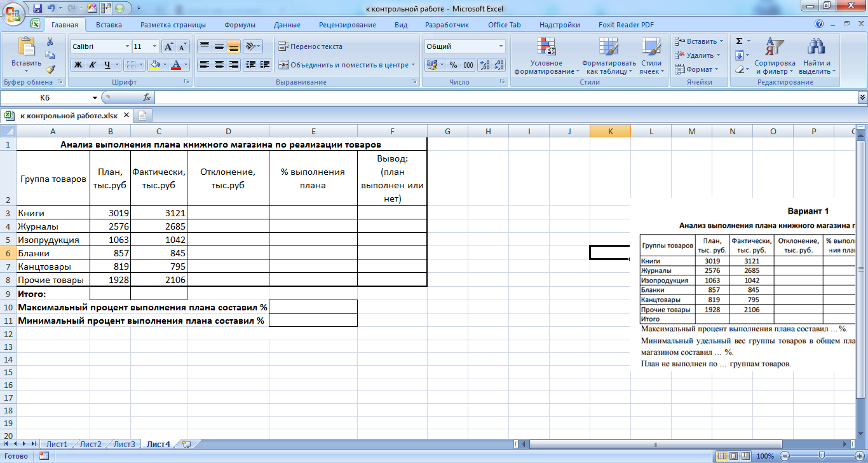Center cell text horizontally
This screenshot has height=463, width=868.
point(219,65)
